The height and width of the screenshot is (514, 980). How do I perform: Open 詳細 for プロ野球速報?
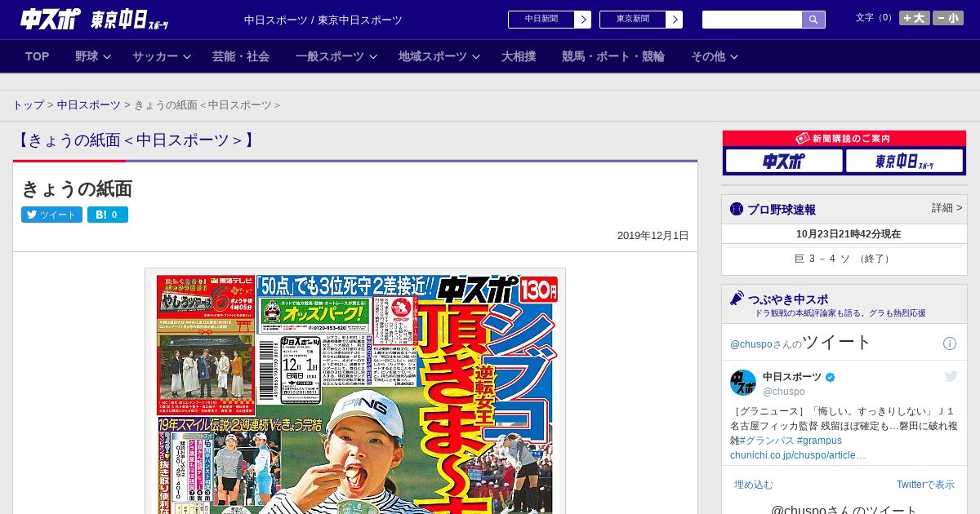[947, 208]
